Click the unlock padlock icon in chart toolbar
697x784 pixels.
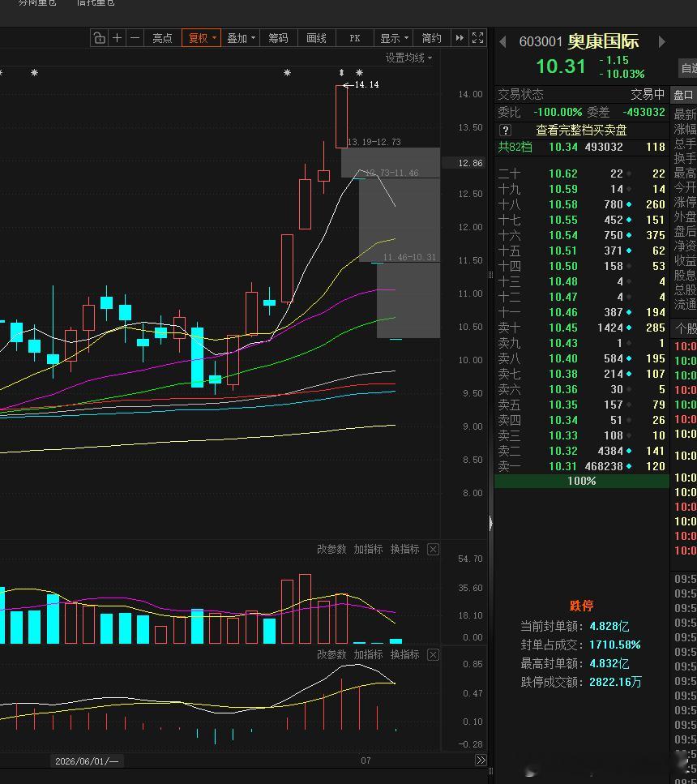tap(100, 38)
